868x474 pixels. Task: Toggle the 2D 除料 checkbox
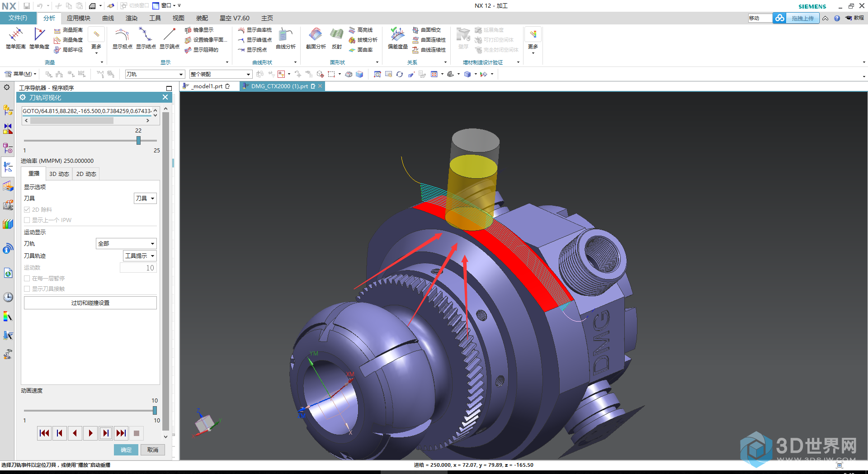[x=27, y=210]
